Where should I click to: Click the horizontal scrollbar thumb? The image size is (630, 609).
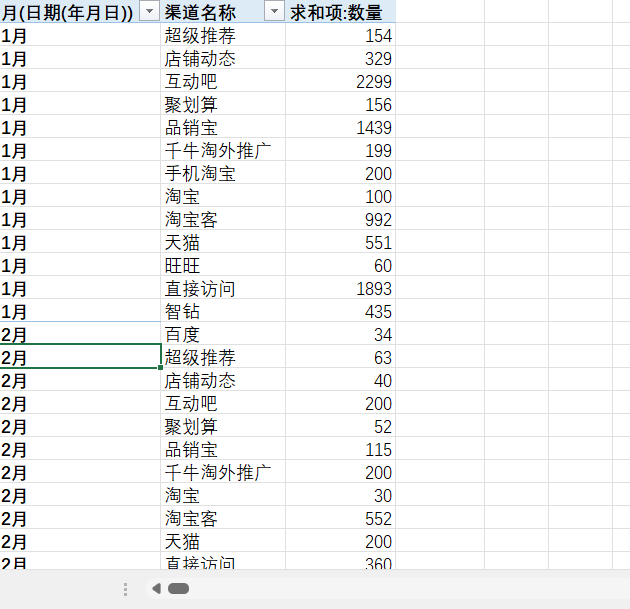[x=178, y=589]
